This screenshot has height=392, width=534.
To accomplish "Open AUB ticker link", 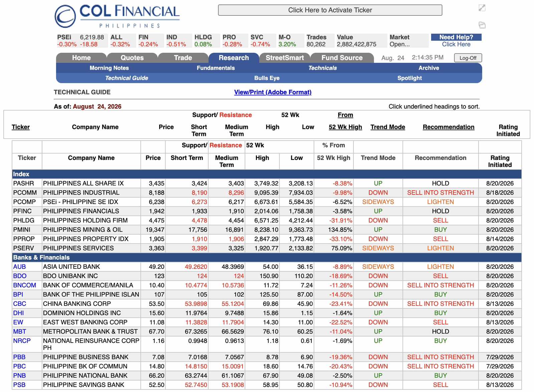I will coord(19,267).
